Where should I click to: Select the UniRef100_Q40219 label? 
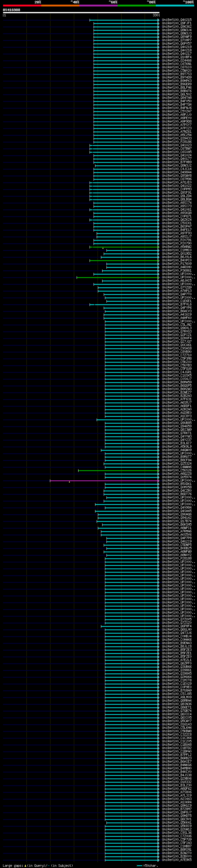point(176,47)
